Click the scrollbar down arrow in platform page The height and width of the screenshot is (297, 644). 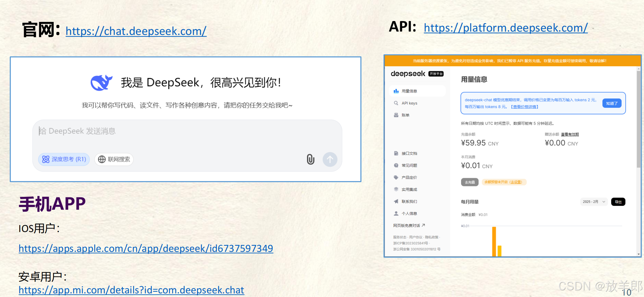coord(639,254)
